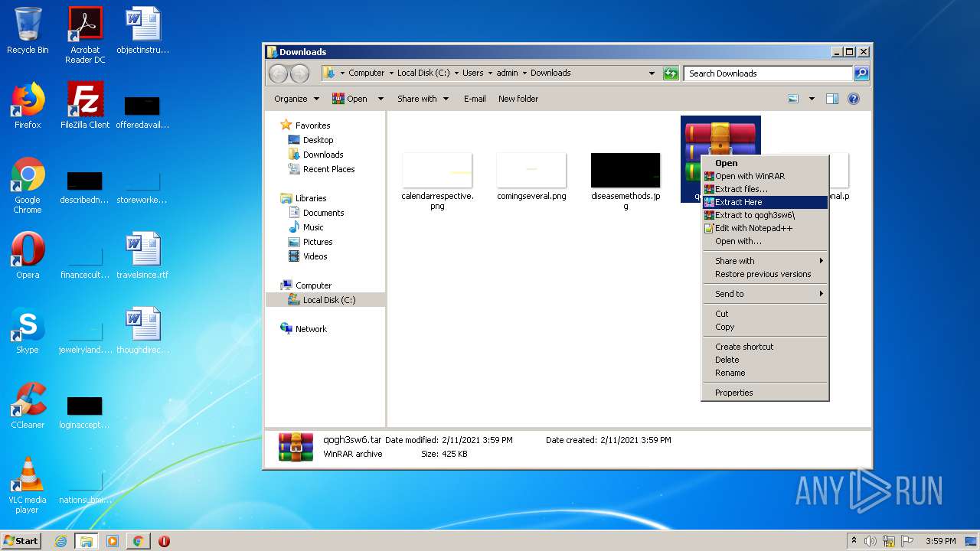Choose Extract Here from context menu
980x551 pixels.
coord(765,202)
